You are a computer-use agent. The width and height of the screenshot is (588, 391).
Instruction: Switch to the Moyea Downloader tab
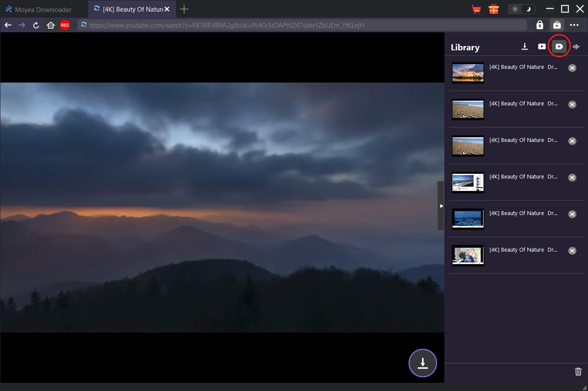[43, 9]
